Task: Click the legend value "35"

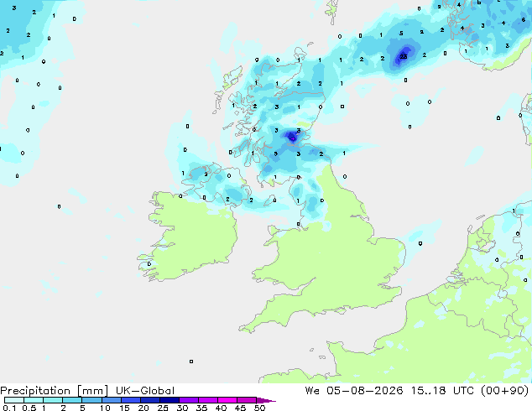Action: pyautogui.click(x=201, y=408)
